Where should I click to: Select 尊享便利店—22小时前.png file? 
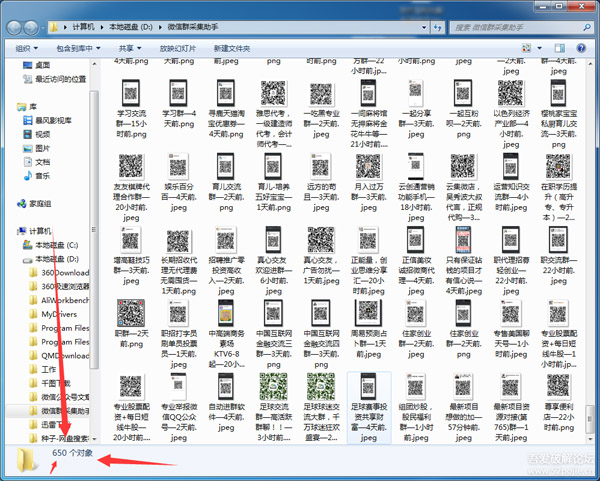click(558, 403)
